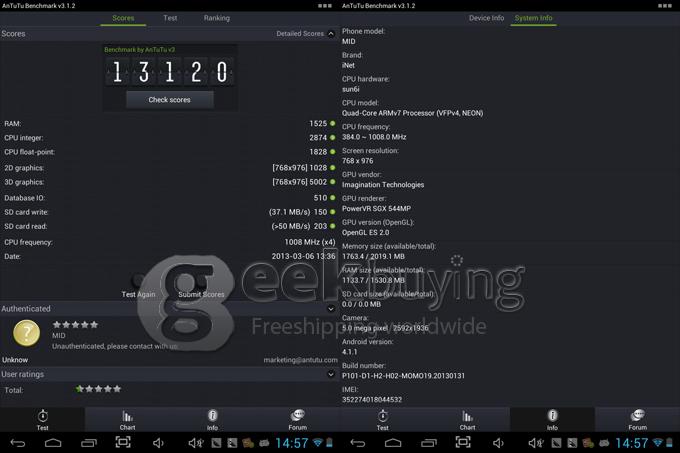Tap screenshot capture icon in right system bar

click(x=463, y=442)
